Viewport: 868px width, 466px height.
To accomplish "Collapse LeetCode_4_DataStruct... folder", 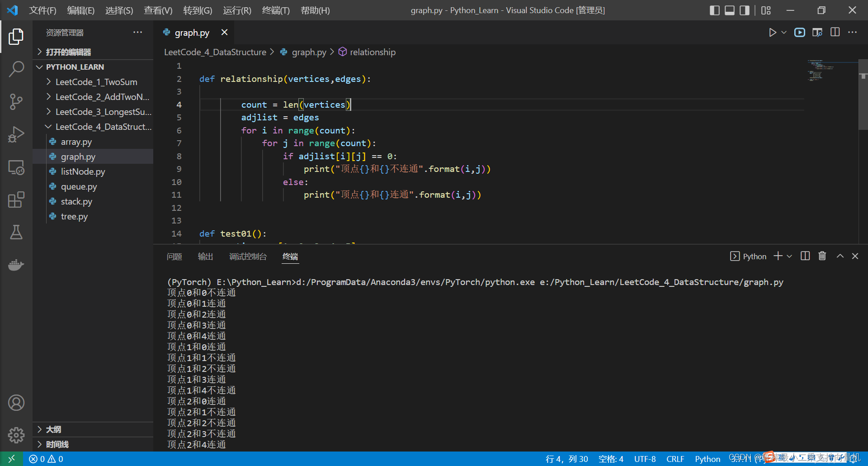I will pyautogui.click(x=93, y=127).
